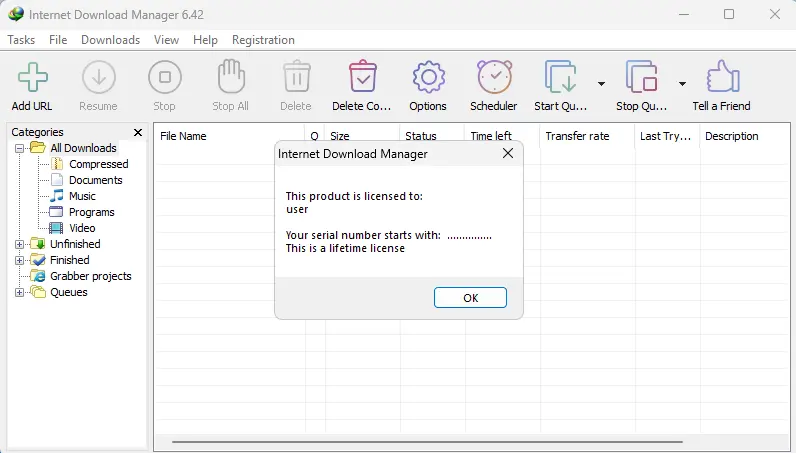
Task: Sort by Last Try column header
Action: click(667, 136)
